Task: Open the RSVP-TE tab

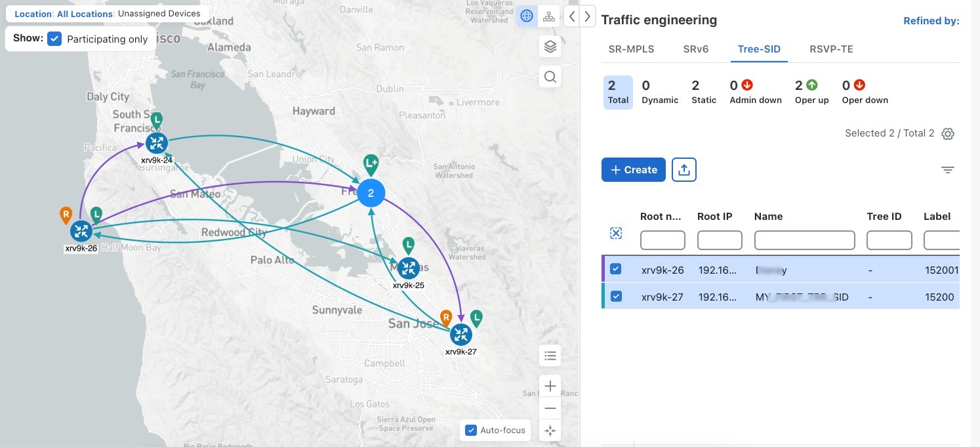Action: 831,49
